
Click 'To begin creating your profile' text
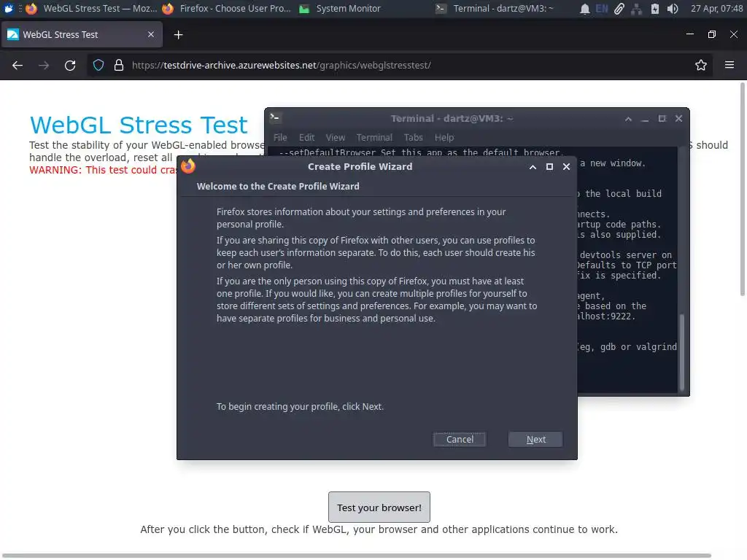pos(300,406)
